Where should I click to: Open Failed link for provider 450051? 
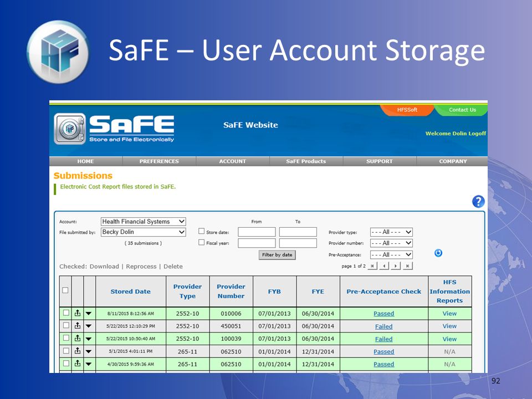pyautogui.click(x=383, y=326)
